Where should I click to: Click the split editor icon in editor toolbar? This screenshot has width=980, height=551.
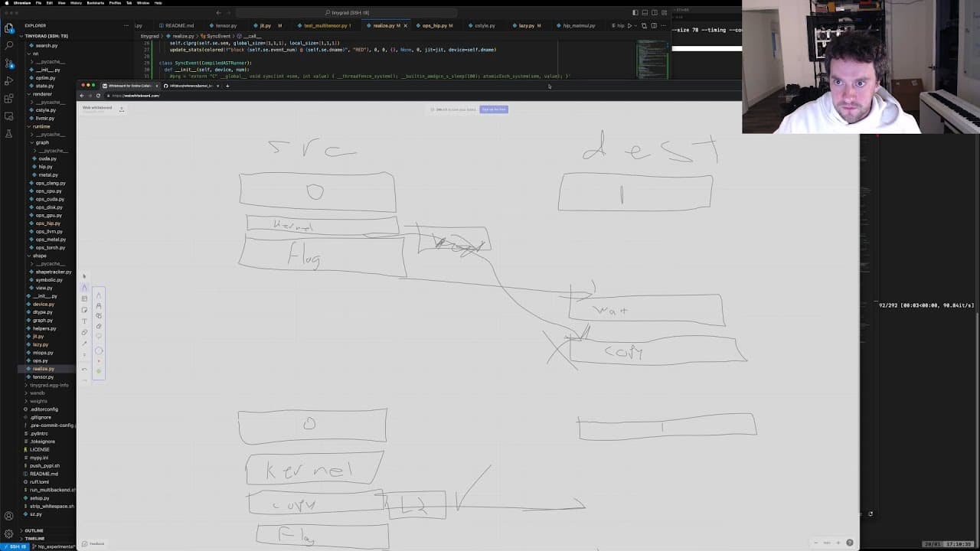tap(653, 25)
